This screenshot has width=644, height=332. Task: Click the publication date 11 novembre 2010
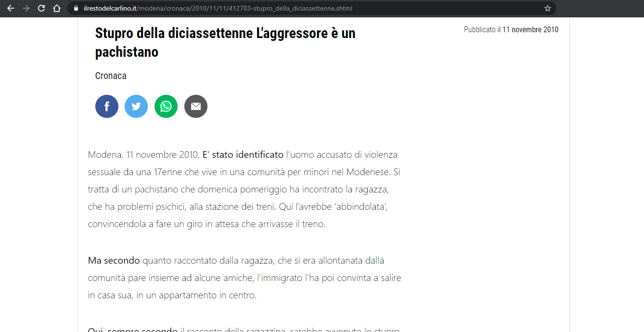pyautogui.click(x=530, y=30)
